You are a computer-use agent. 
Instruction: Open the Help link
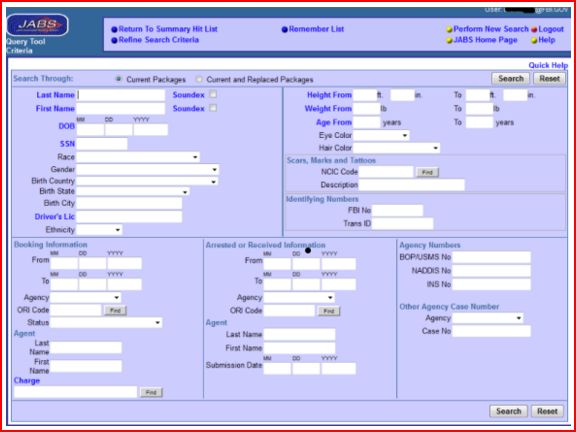pyautogui.click(x=547, y=40)
